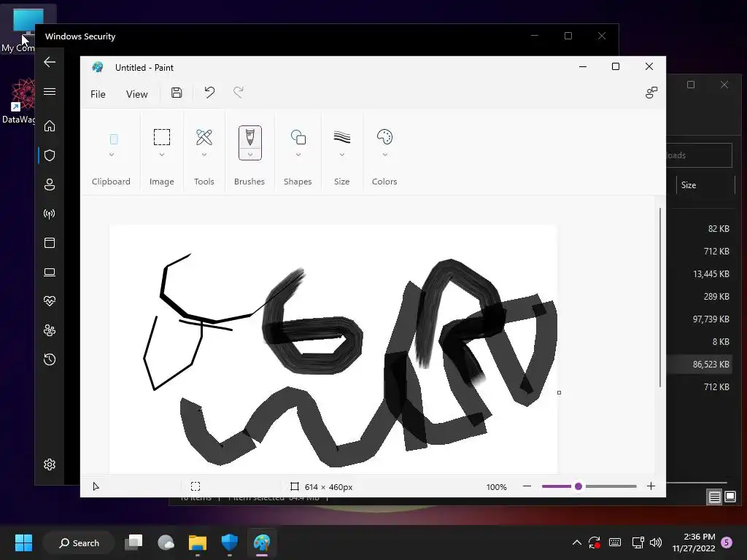Screen dimensions: 747x560
Task: Zoom in with the plus button
Action: click(x=651, y=486)
